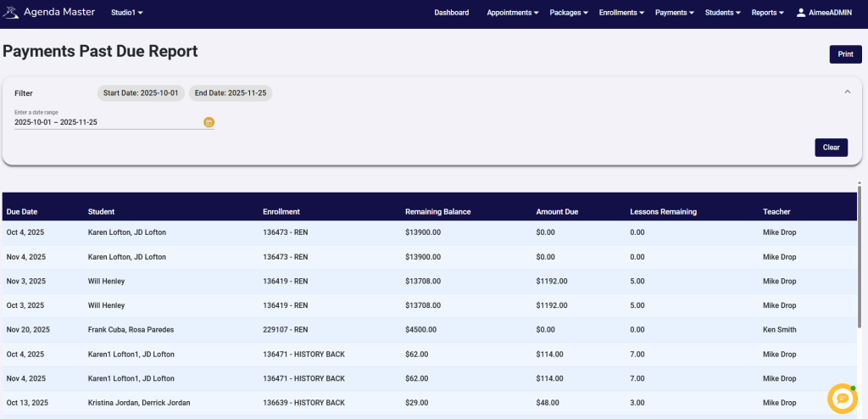This screenshot has height=419, width=868.
Task: Open the calendar date picker icon
Action: point(209,122)
